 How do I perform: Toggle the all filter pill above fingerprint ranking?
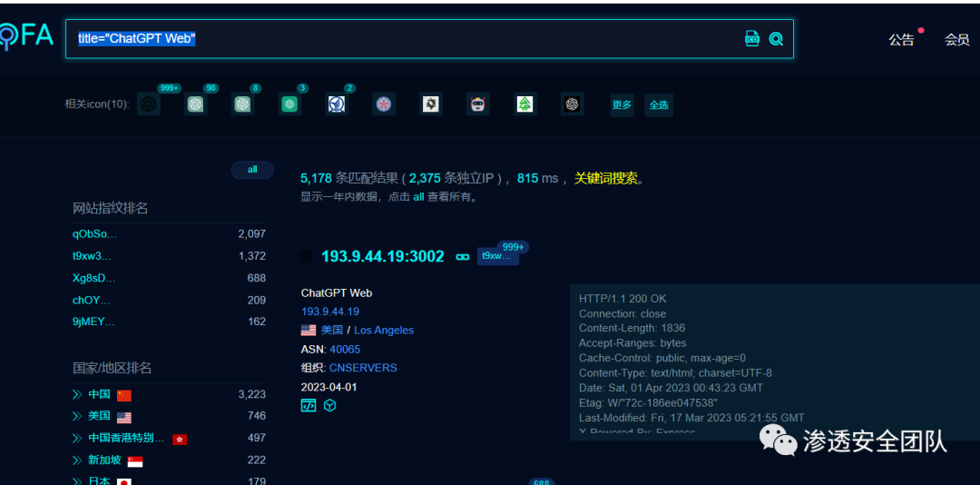(x=252, y=170)
